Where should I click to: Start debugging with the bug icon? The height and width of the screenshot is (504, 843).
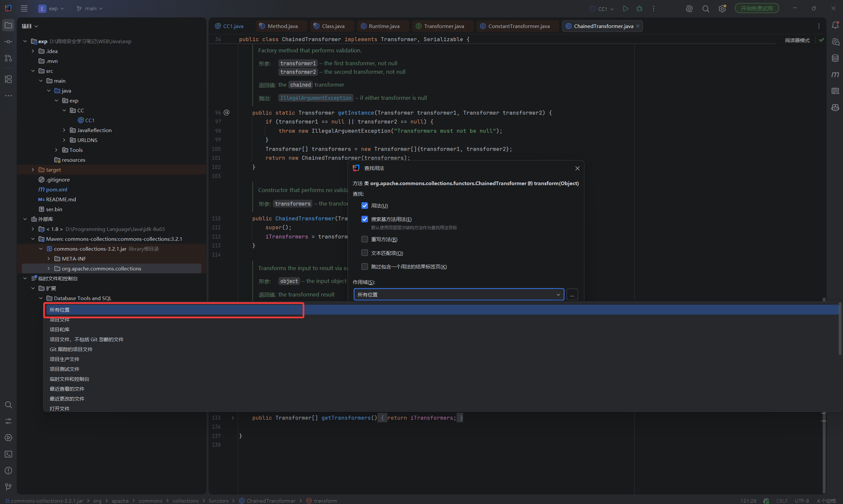(x=639, y=9)
